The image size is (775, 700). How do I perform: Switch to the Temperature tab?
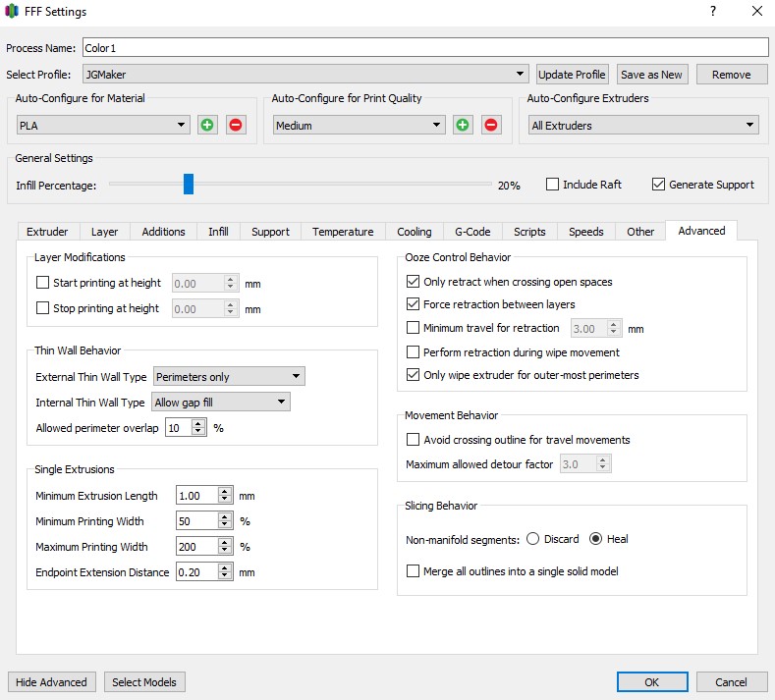pyautogui.click(x=343, y=232)
